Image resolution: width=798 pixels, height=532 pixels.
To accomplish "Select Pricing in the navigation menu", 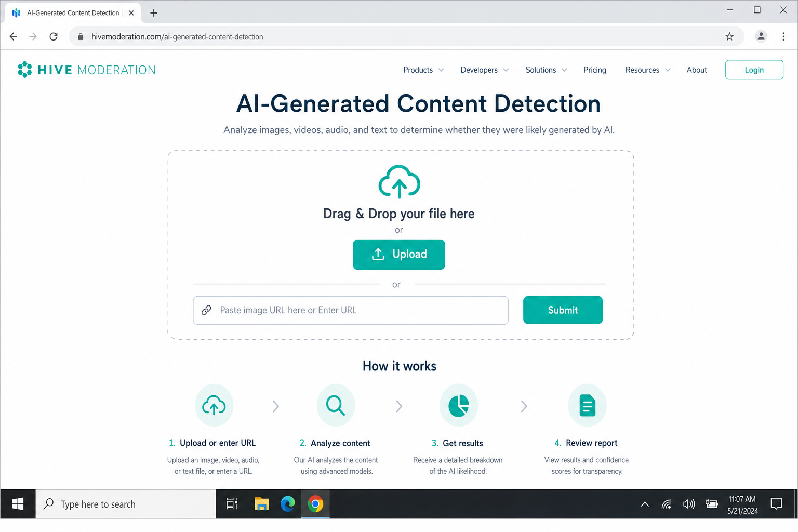I will pyautogui.click(x=595, y=70).
